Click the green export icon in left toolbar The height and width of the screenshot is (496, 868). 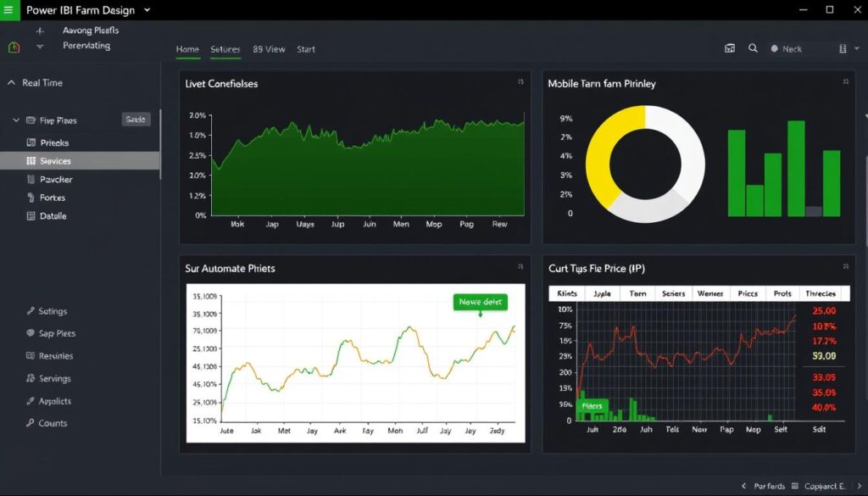pos(12,46)
